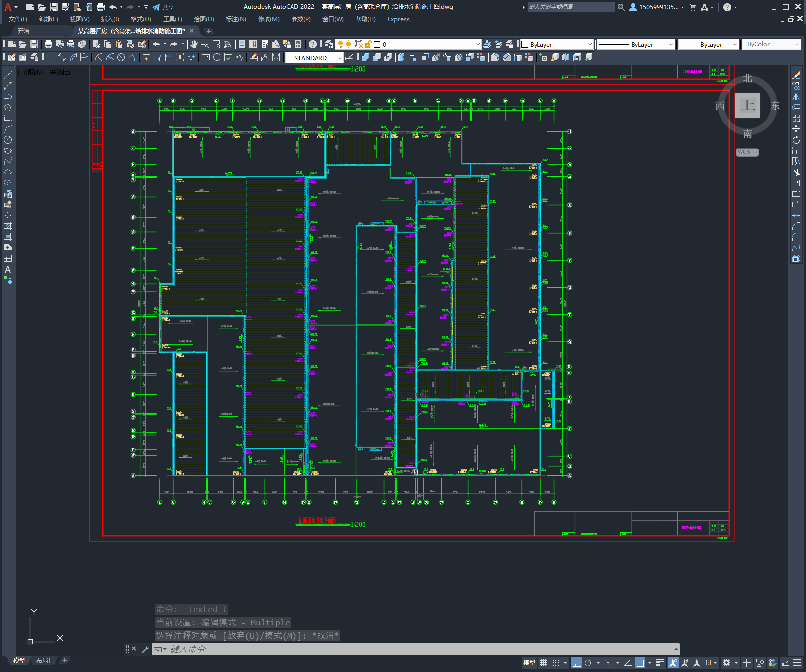Click the Undo arrow in standard toolbar

click(156, 44)
